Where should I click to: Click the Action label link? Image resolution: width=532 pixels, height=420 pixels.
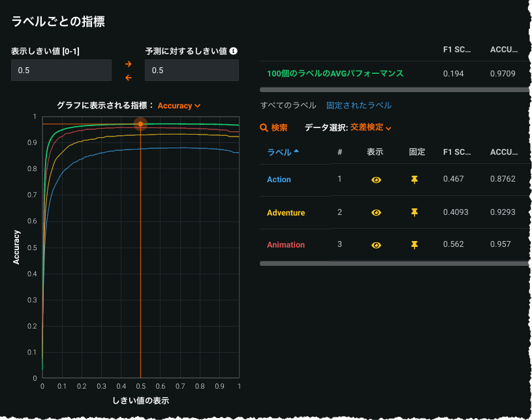click(x=279, y=180)
